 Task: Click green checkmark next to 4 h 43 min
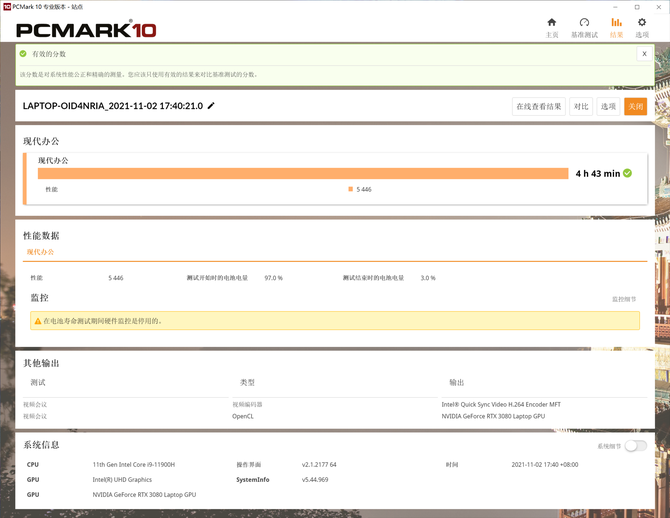(x=627, y=173)
